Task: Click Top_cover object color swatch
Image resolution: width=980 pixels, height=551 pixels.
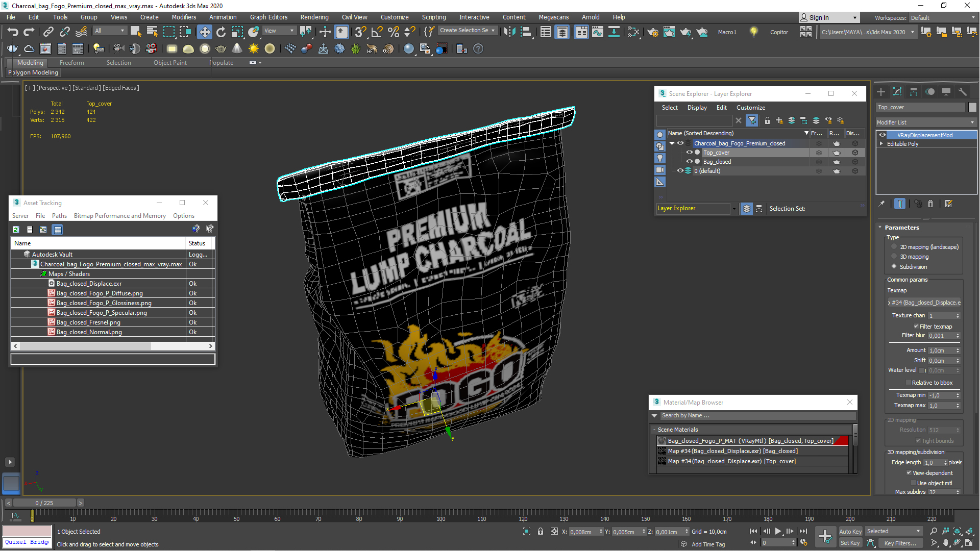Action: pyautogui.click(x=972, y=107)
